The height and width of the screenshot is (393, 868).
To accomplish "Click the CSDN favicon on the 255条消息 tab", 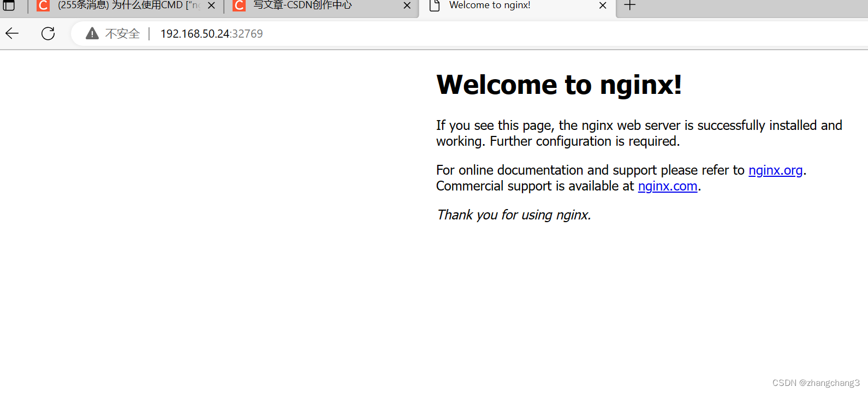I will [x=43, y=5].
